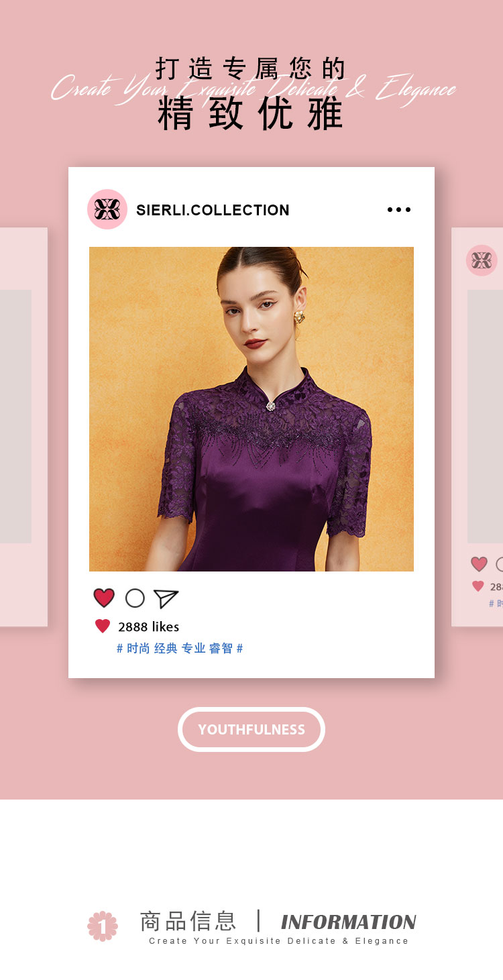
Task: Click the pink flower number 1 badge
Action: pos(103,926)
